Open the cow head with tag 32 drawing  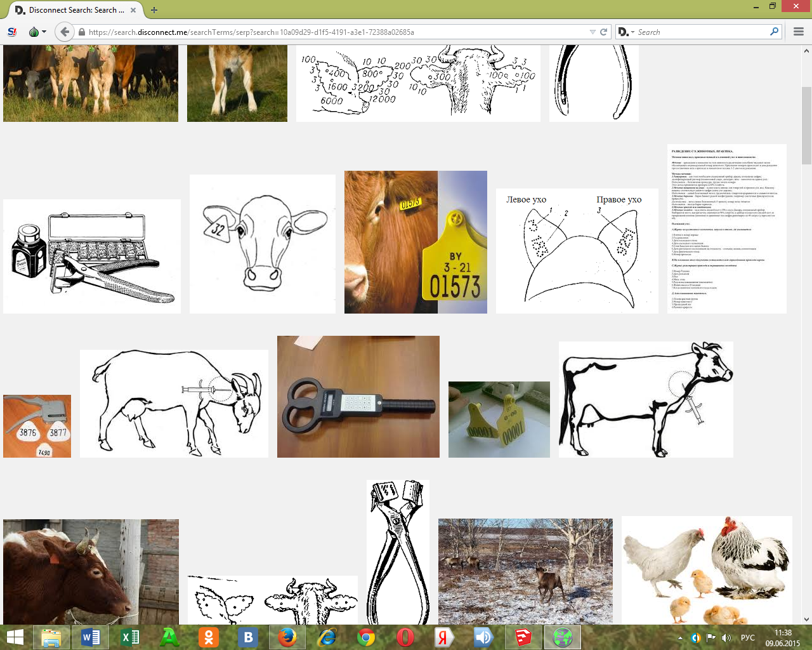[x=263, y=244]
